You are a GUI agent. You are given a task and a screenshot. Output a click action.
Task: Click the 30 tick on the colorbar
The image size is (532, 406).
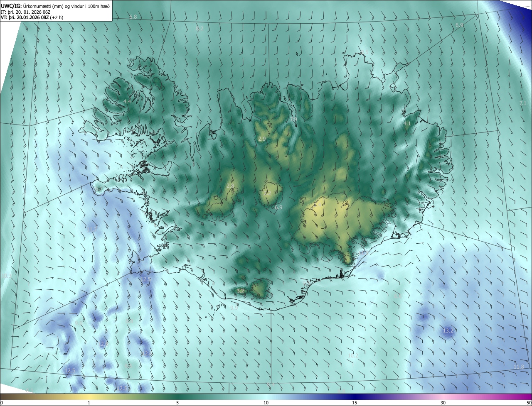(x=443, y=403)
